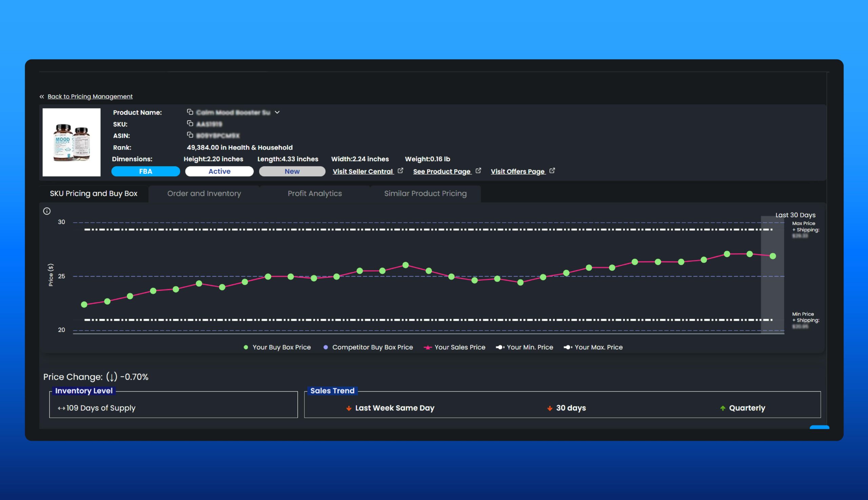
Task: Click the external-link icon beside Visit Seller Central
Action: [x=400, y=170]
